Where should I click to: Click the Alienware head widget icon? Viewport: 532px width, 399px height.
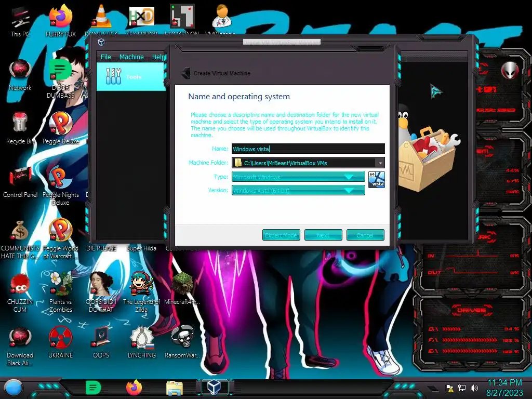pos(510,71)
